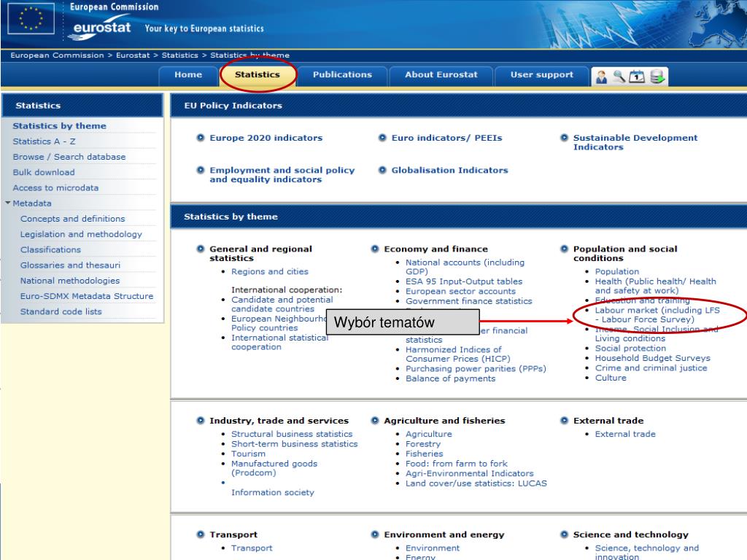
Task: Open European sector accounts link
Action: tap(461, 291)
